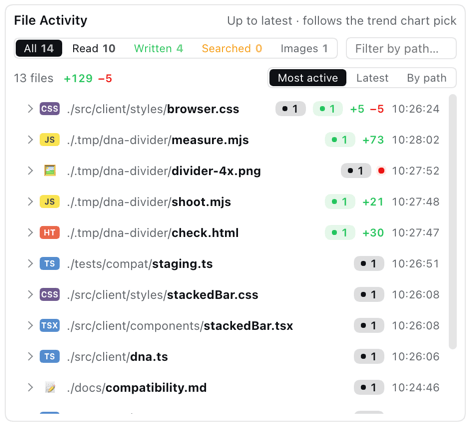Click the TS icon for dna.ts

(x=50, y=356)
